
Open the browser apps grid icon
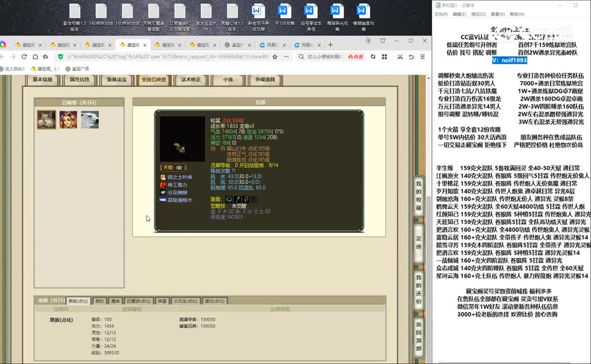pos(385,57)
